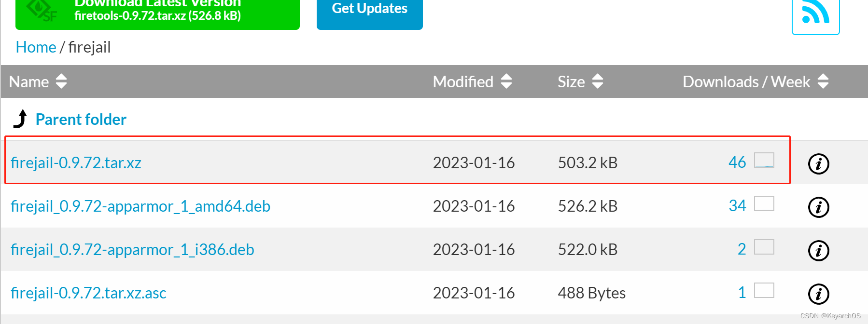
Task: Select the checkbox for firejail-0.9.72.tar.xz
Action: point(764,160)
